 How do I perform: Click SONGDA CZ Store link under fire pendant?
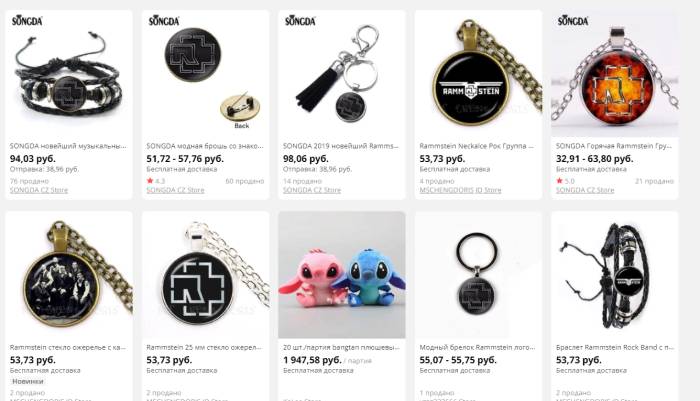tap(585, 190)
